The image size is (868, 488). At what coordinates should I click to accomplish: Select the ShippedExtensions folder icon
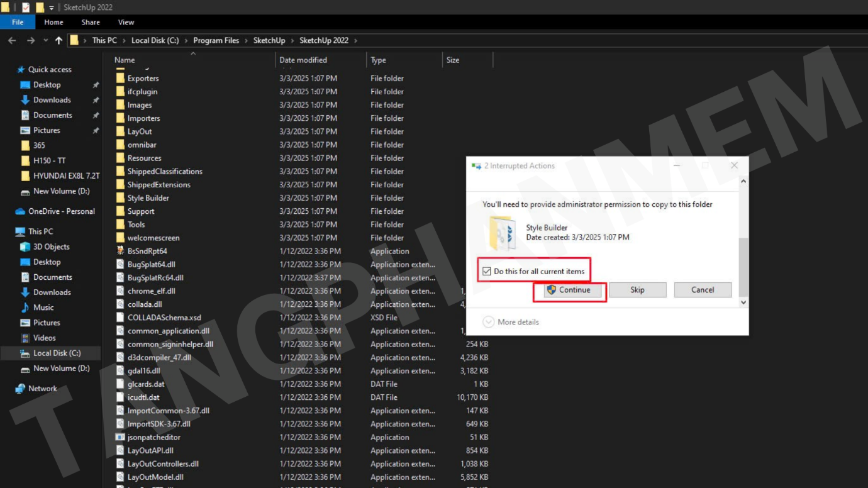(121, 185)
